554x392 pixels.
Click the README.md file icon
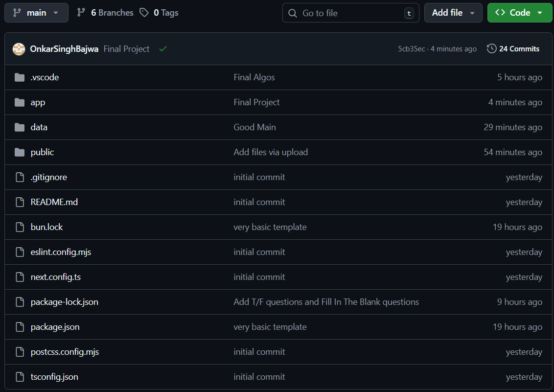click(20, 202)
